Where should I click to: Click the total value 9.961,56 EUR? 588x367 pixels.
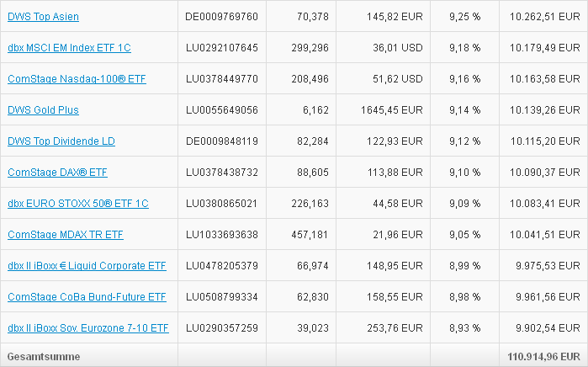click(548, 297)
